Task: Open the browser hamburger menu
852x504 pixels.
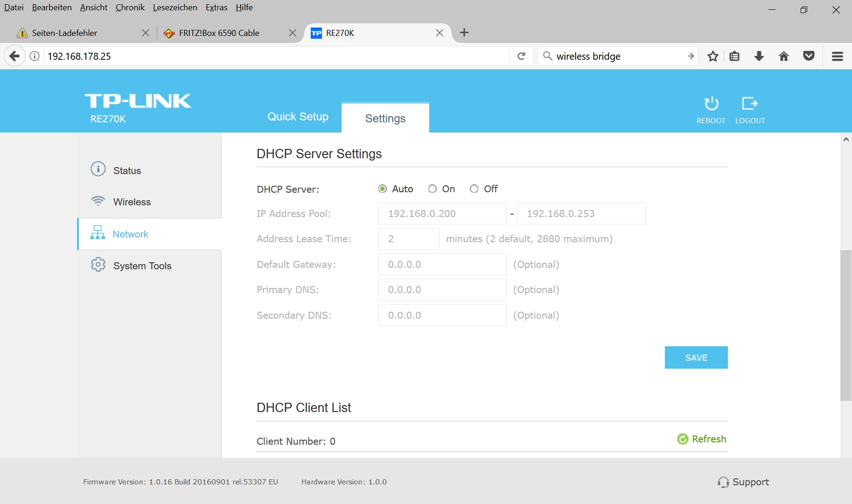Action: click(837, 56)
